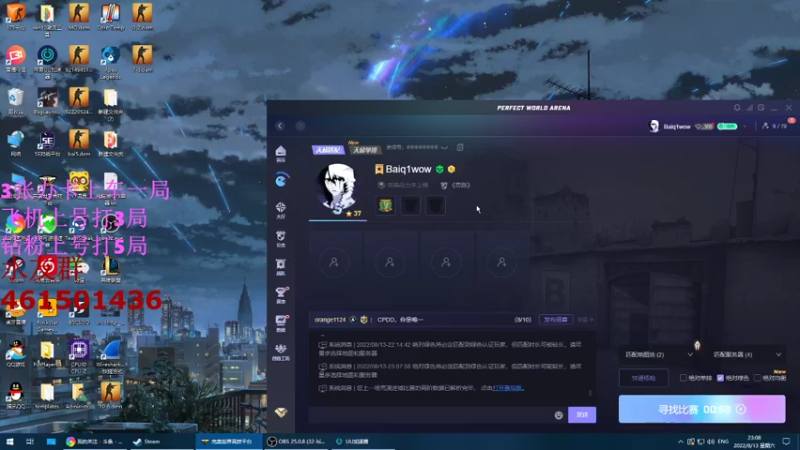Open the CPUID CPU-Z desktop shortcut
This screenshot has height=450, width=800.
click(x=79, y=357)
